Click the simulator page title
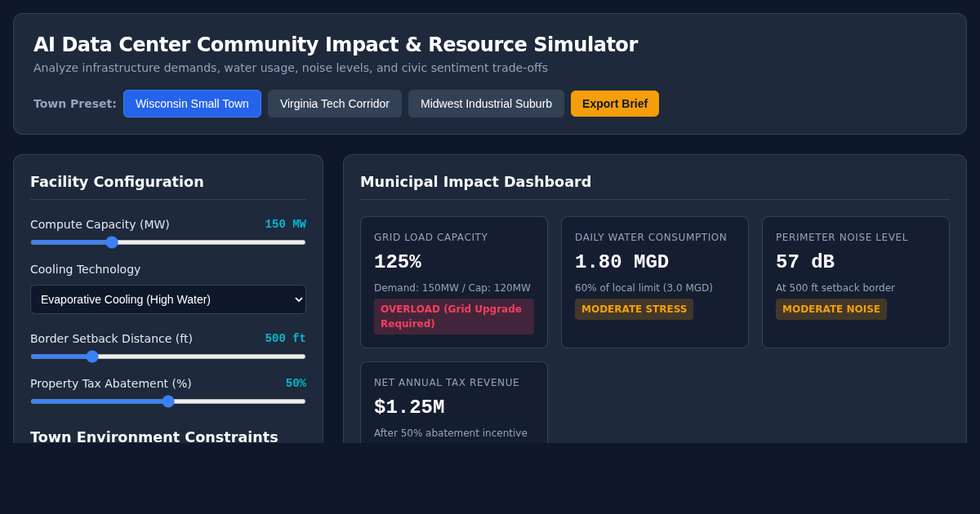This screenshot has width=980, height=514. (x=336, y=45)
